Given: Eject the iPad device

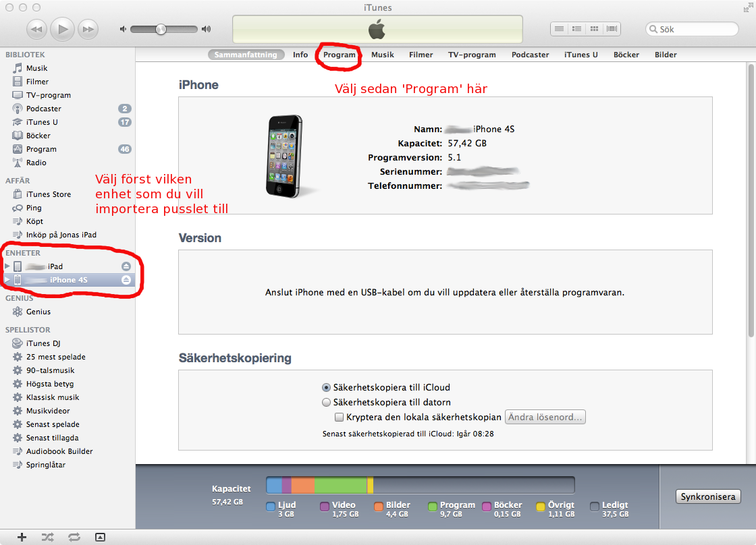Looking at the screenshot, I should click(126, 266).
